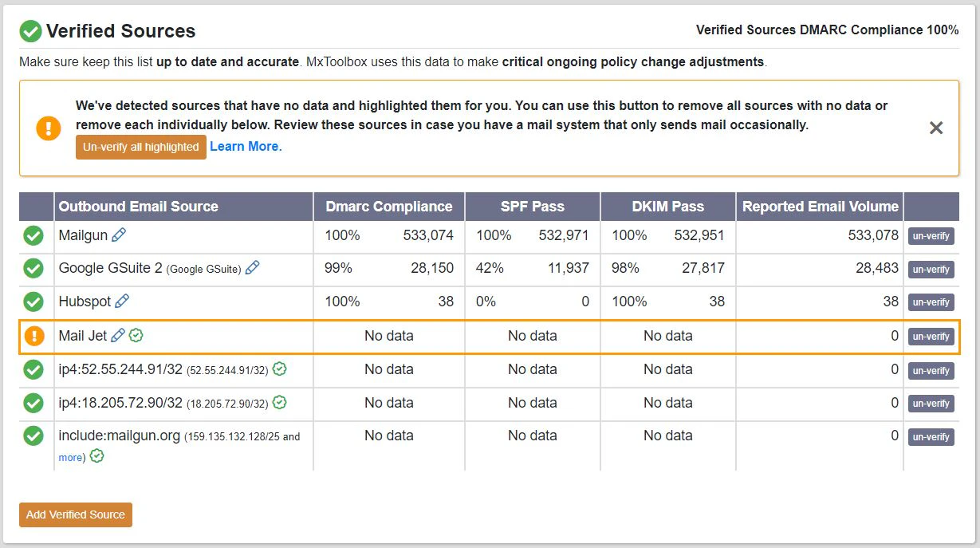Image resolution: width=980 pixels, height=548 pixels.
Task: Un-verify the Google GSuite 2 source
Action: (x=931, y=269)
